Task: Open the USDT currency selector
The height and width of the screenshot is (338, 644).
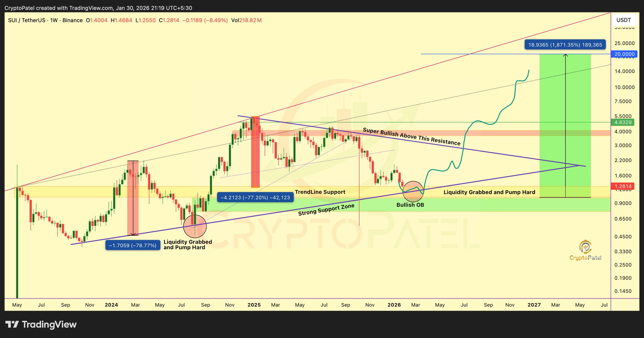Action: (624, 20)
